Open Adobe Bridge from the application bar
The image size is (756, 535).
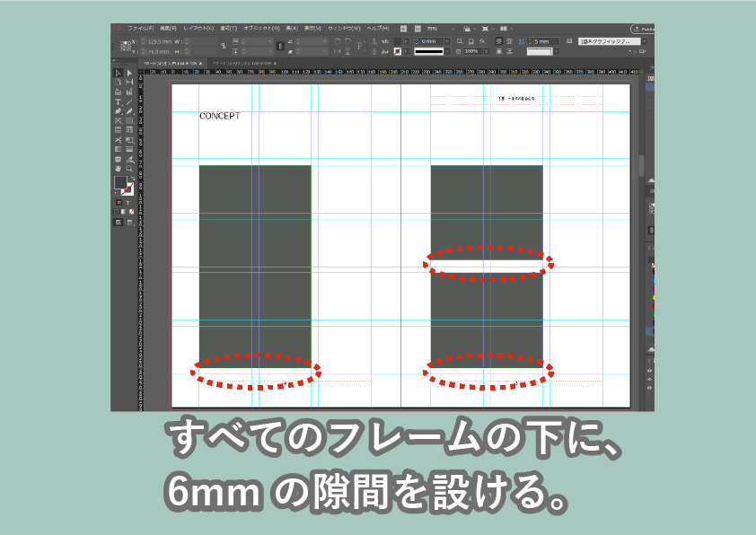point(403,29)
